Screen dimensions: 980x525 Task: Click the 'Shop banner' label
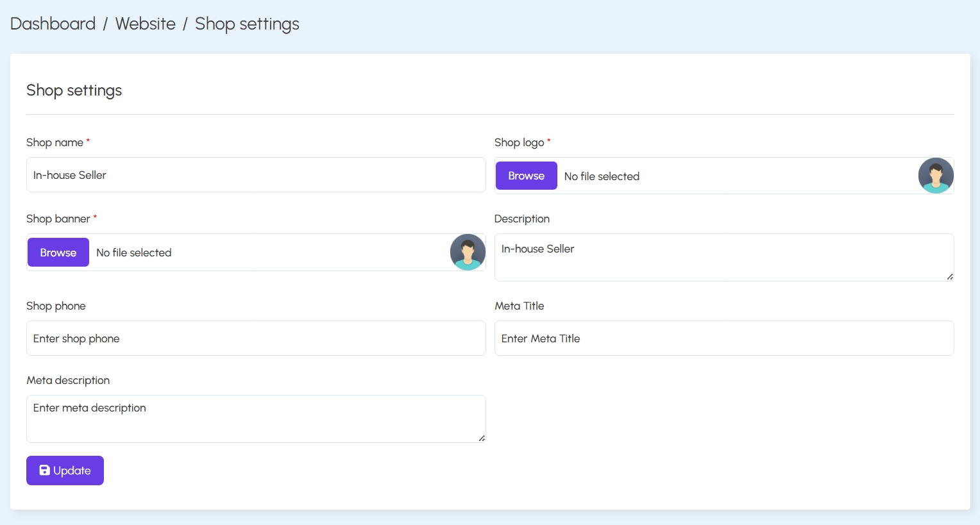(x=58, y=219)
